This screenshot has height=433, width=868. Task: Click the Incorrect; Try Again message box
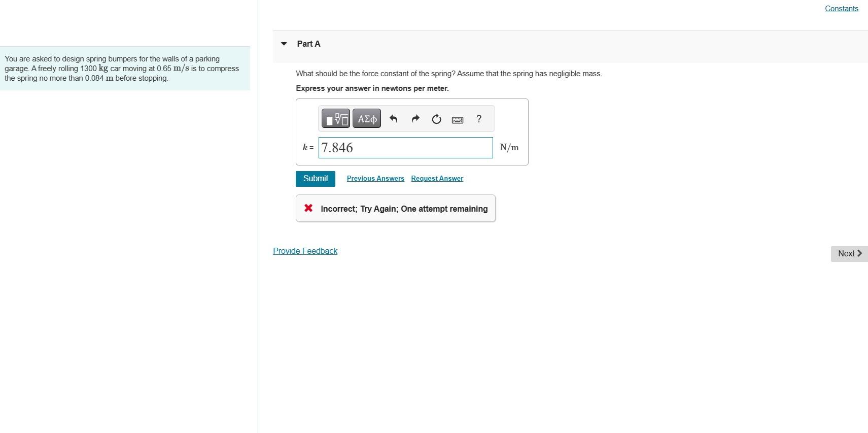click(396, 208)
